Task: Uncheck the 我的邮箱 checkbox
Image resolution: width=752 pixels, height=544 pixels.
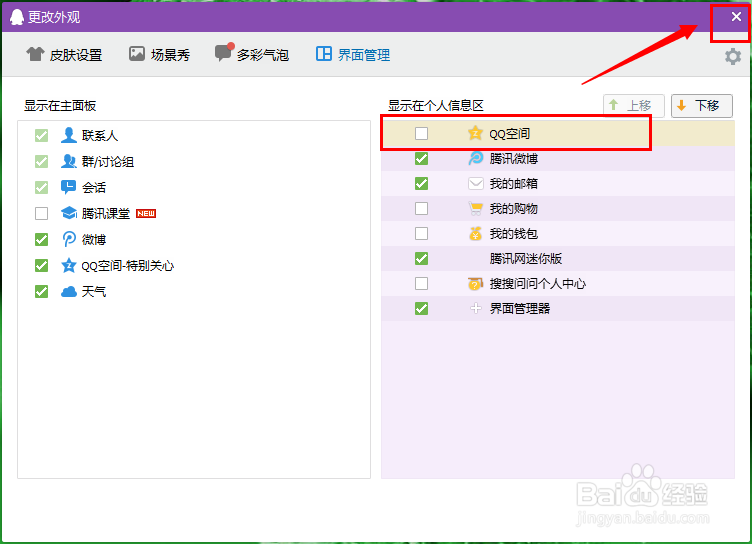Action: (x=422, y=183)
